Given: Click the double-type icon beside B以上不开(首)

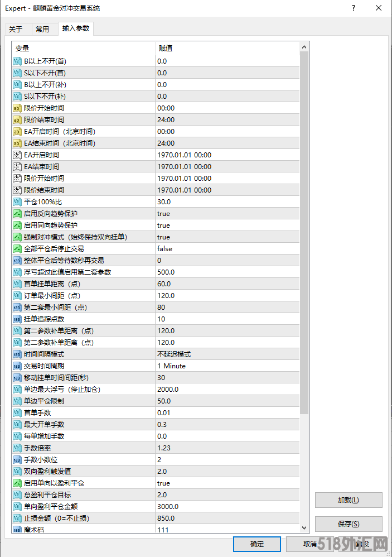Looking at the screenshot, I should (17, 61).
